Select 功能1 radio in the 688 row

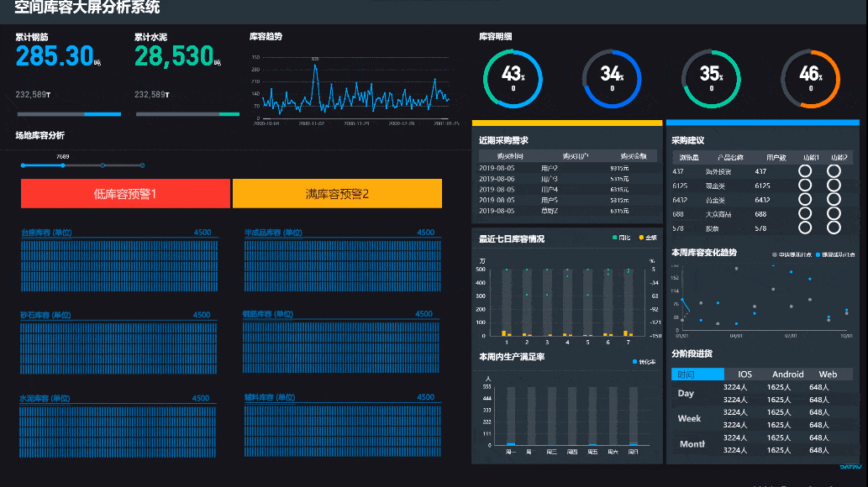tap(805, 213)
